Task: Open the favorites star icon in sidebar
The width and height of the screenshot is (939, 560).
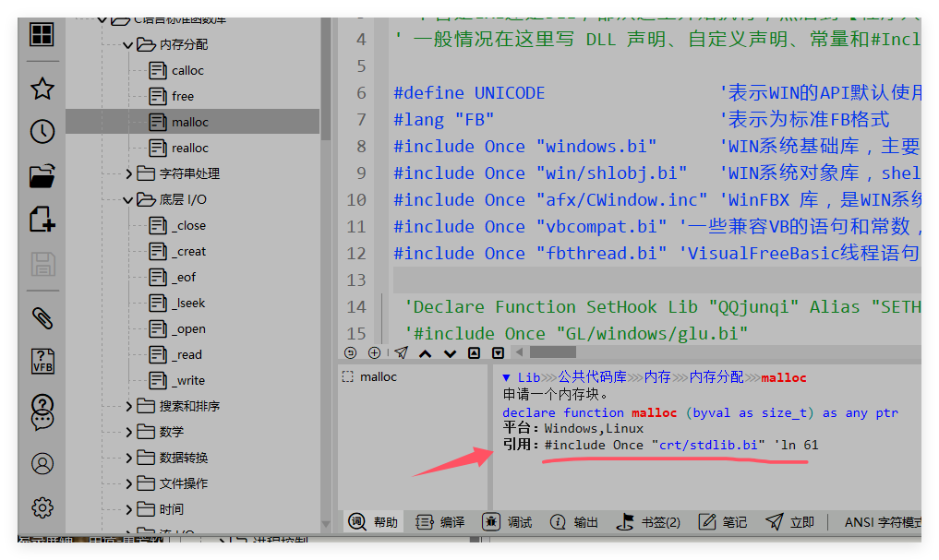Action: click(42, 89)
